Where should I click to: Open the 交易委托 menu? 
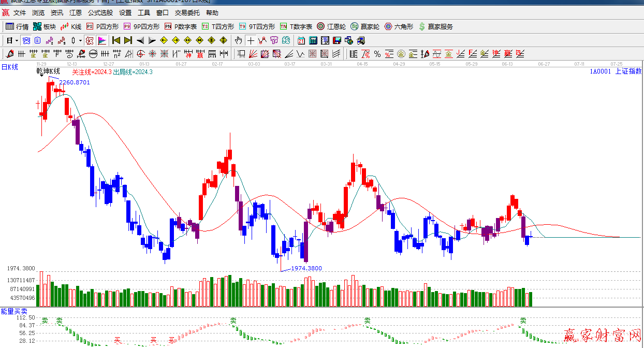tap(187, 13)
